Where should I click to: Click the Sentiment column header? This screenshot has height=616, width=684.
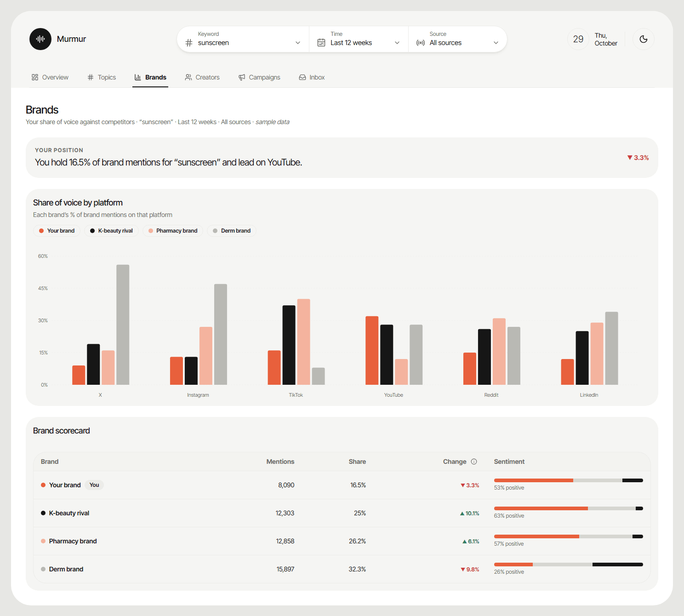point(509,462)
